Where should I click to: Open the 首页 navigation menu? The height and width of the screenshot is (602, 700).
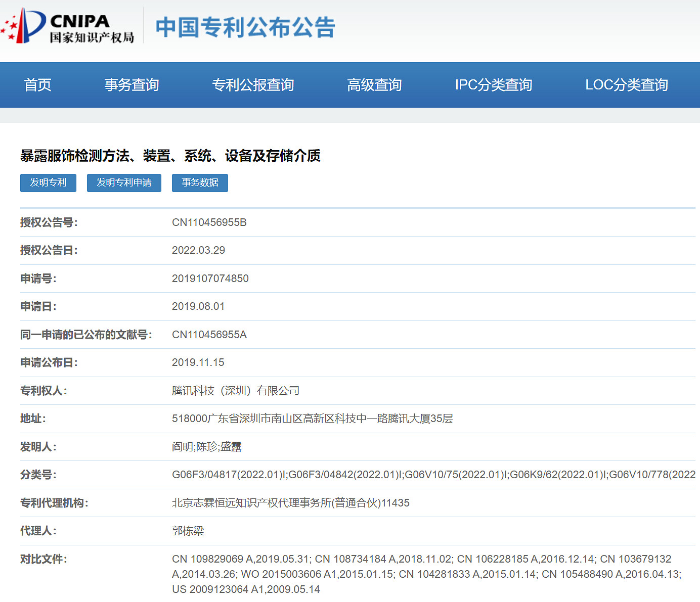click(37, 85)
